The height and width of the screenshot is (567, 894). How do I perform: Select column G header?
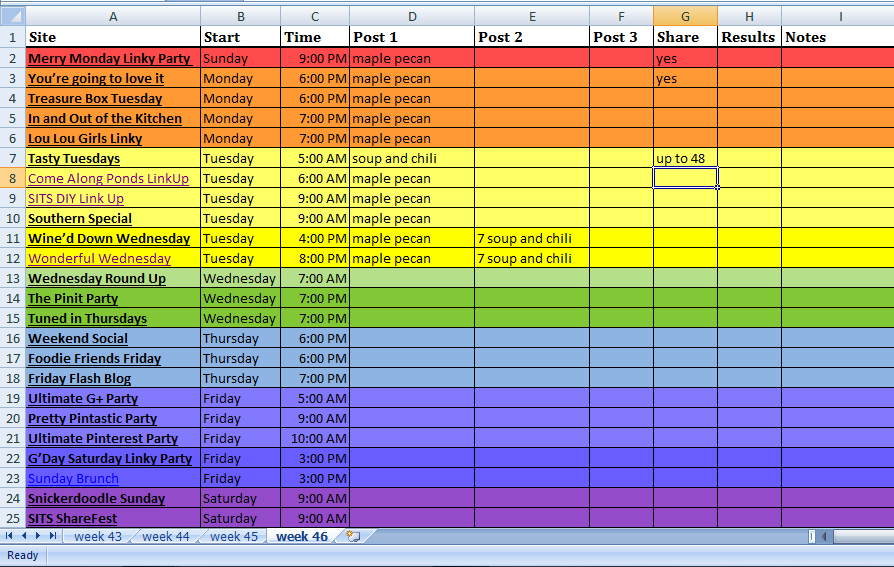[x=685, y=17]
